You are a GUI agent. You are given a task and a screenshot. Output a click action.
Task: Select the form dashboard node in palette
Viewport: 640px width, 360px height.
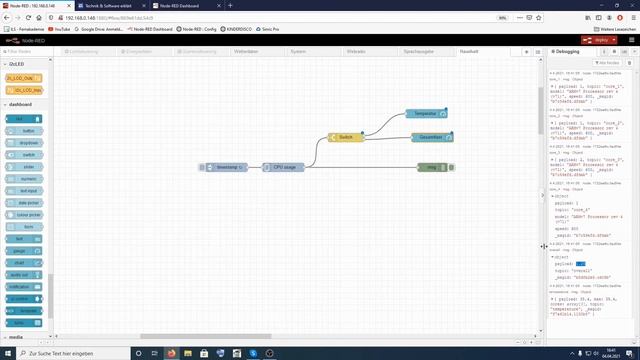point(24,227)
